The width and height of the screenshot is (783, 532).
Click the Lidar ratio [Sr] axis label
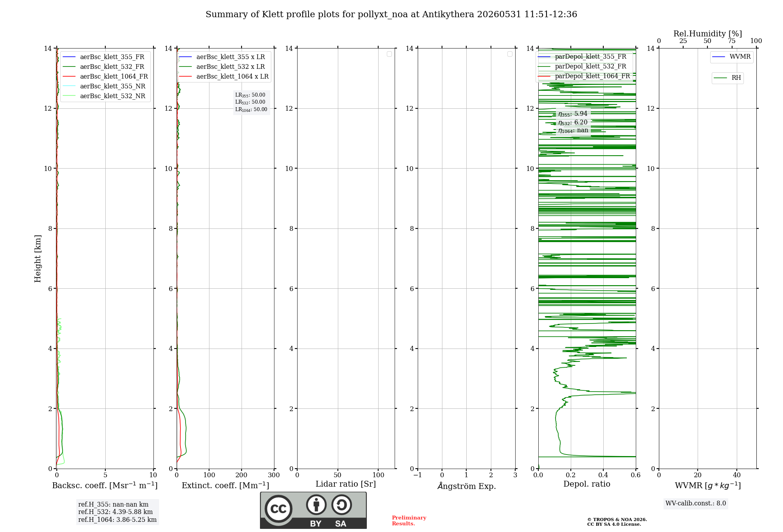tap(346, 484)
